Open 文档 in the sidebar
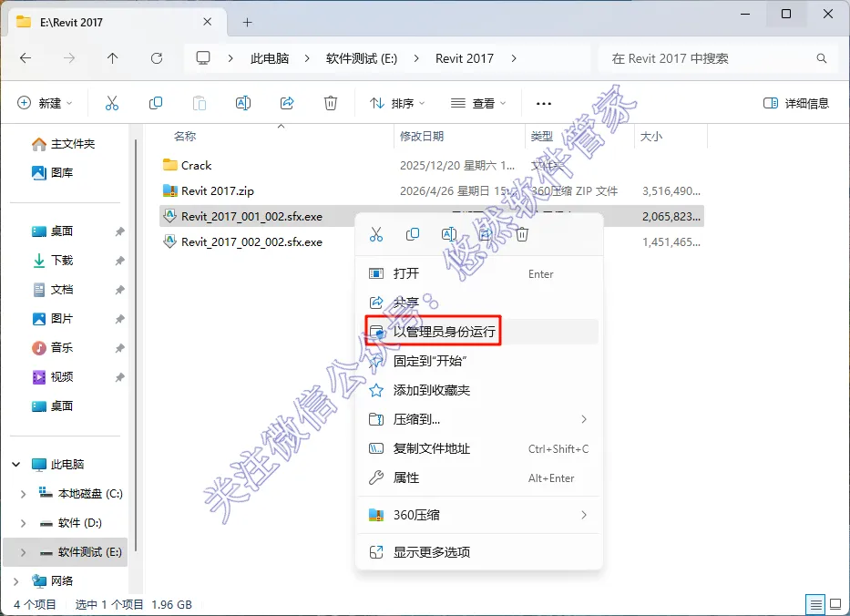 pyautogui.click(x=53, y=290)
